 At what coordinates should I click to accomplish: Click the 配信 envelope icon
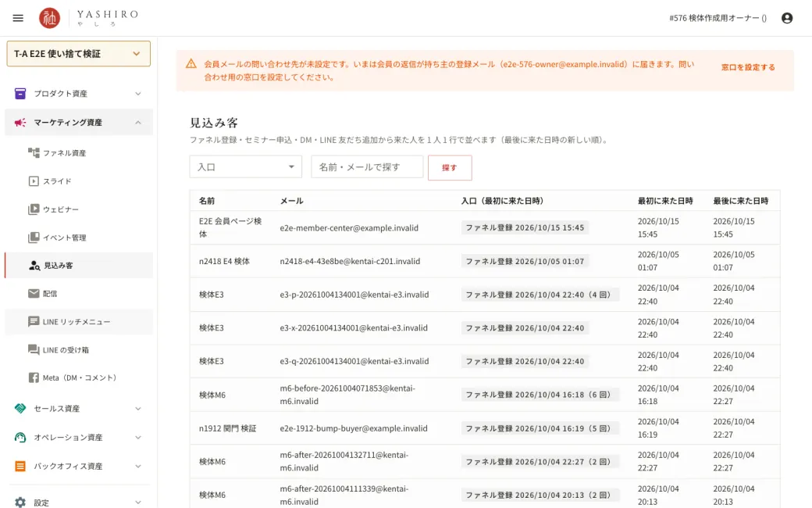point(34,293)
